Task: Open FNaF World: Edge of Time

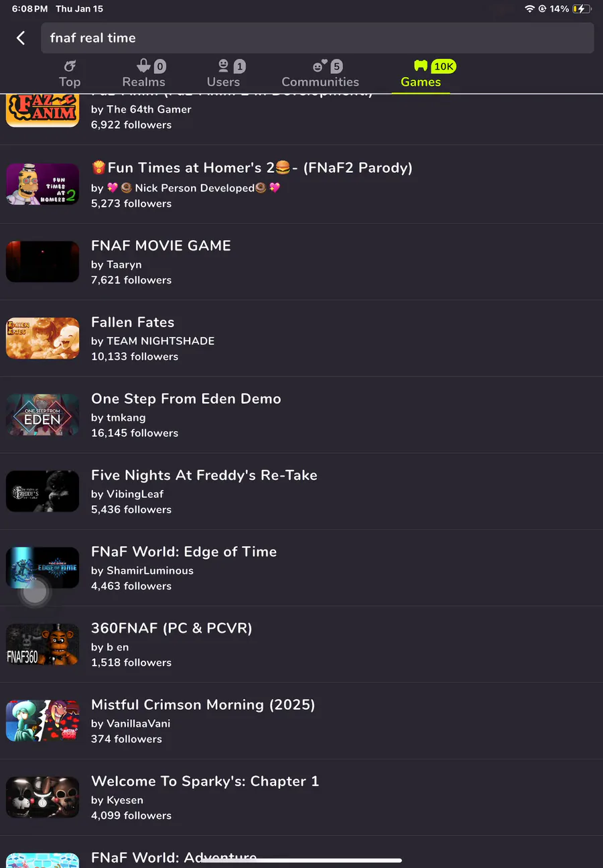Action: coord(301,568)
